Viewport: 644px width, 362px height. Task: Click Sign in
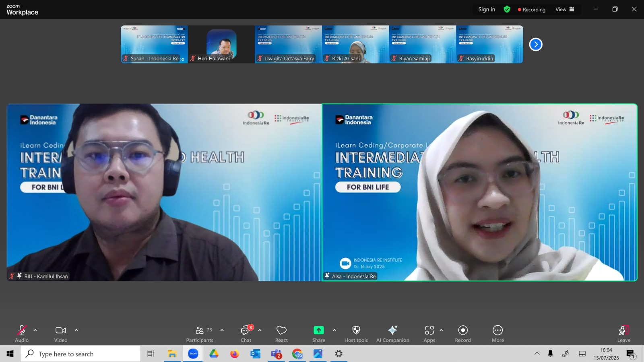pyautogui.click(x=487, y=9)
